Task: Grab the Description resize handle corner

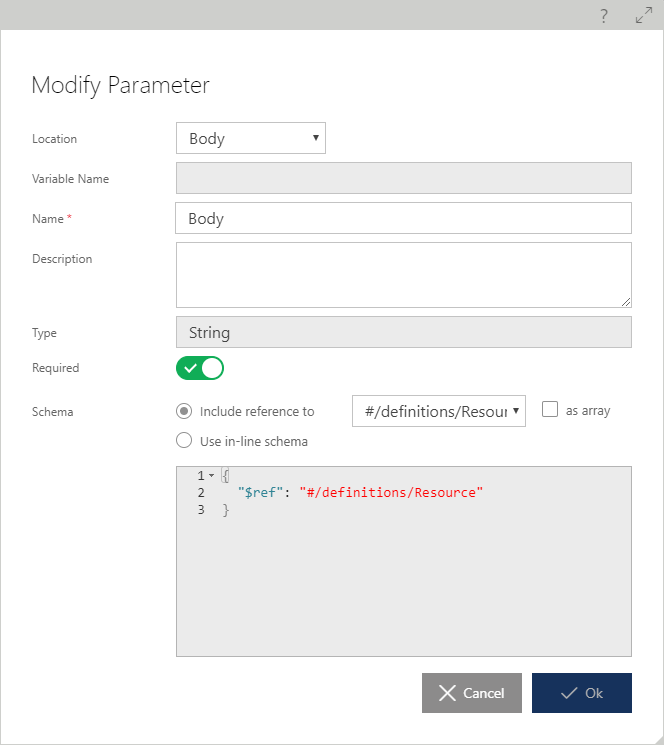Action: (x=626, y=302)
